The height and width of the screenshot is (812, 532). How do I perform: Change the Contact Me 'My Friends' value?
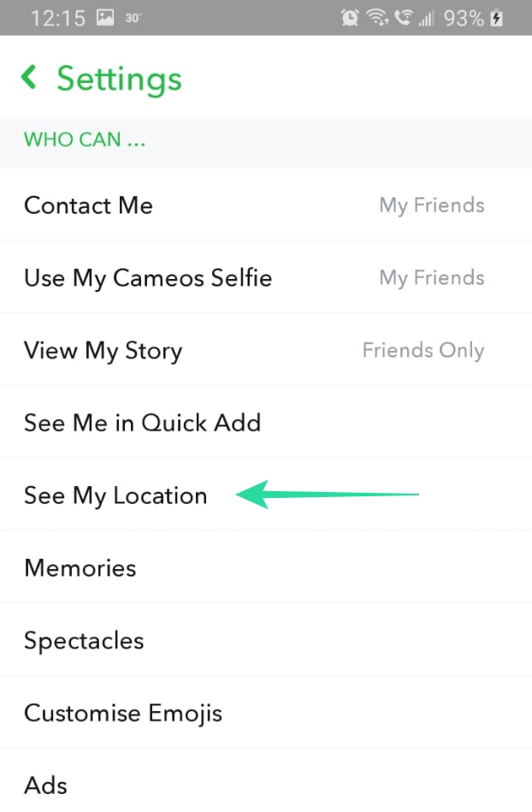432,205
